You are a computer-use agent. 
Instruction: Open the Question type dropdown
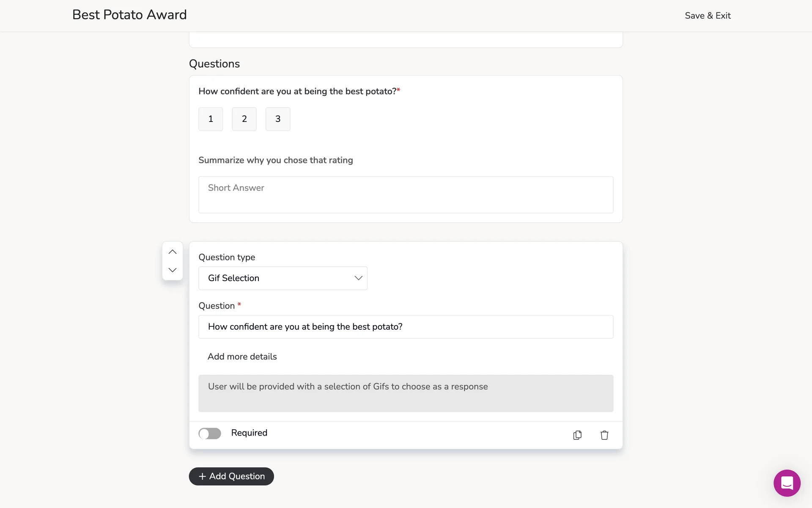tap(283, 278)
